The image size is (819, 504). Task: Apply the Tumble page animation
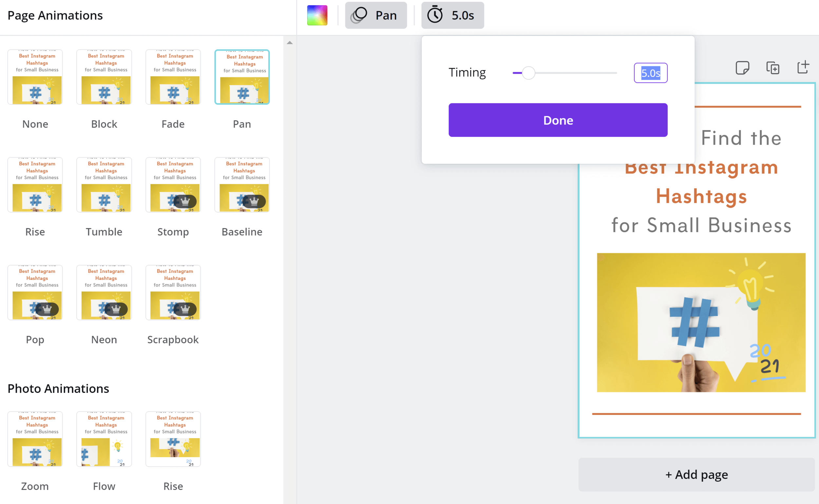click(104, 184)
